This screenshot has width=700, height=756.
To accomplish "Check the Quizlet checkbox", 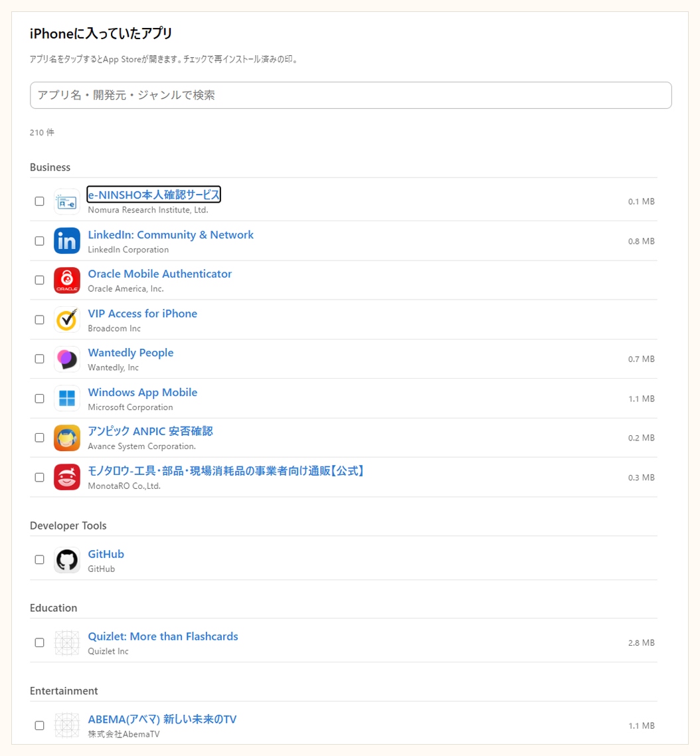I will click(x=40, y=642).
